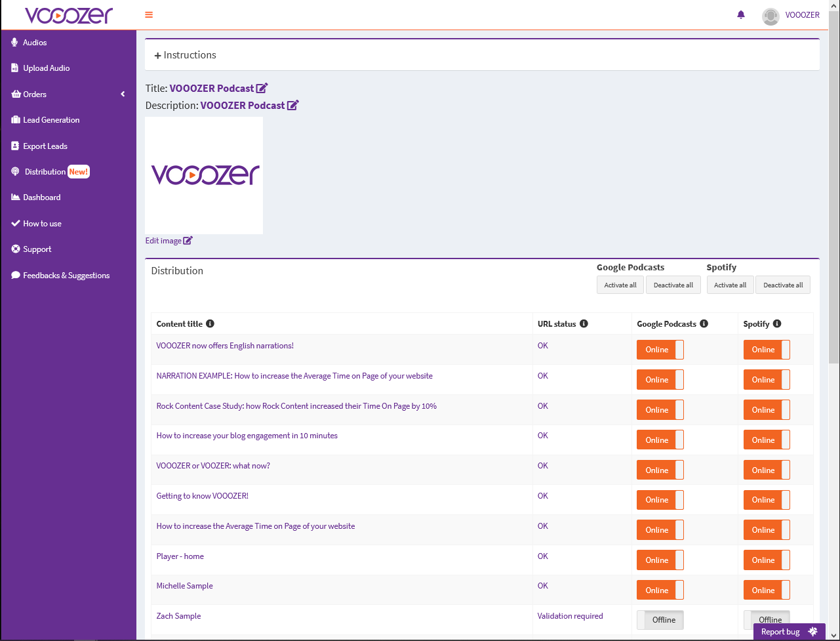Click the Feedbacks speech bubble icon
840x641 pixels.
[16, 276]
